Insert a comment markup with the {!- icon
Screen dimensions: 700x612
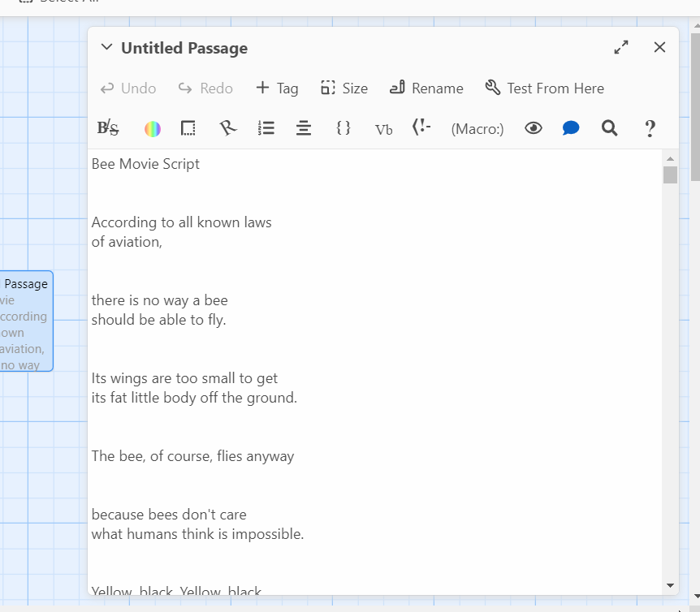[x=421, y=127]
